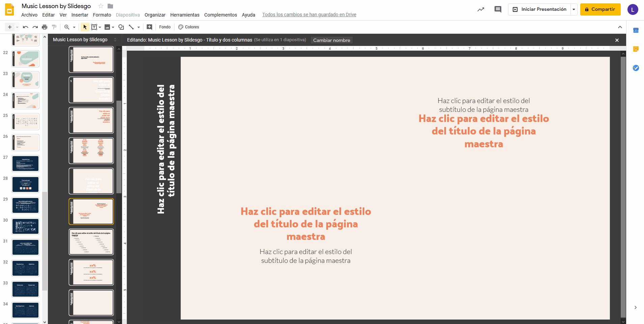Image resolution: width=644 pixels, height=324 pixels.
Task: Select the highlighted title and two columns layout
Action: (91, 211)
